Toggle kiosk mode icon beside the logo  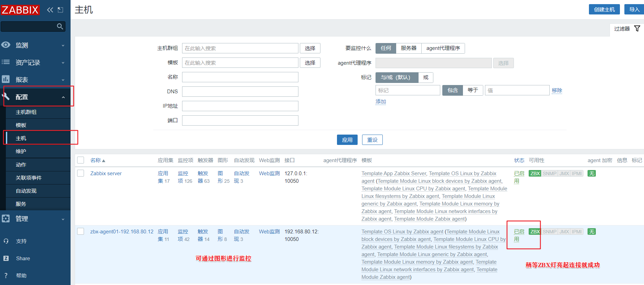point(61,10)
